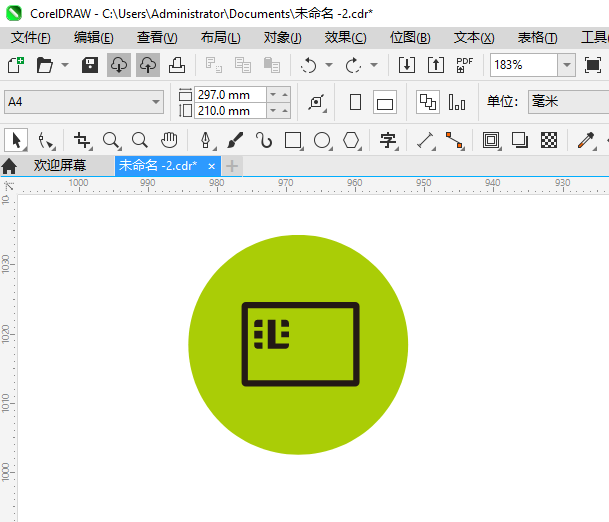This screenshot has width=609, height=522.
Task: Open the 布局(L) menu
Action: (x=221, y=38)
